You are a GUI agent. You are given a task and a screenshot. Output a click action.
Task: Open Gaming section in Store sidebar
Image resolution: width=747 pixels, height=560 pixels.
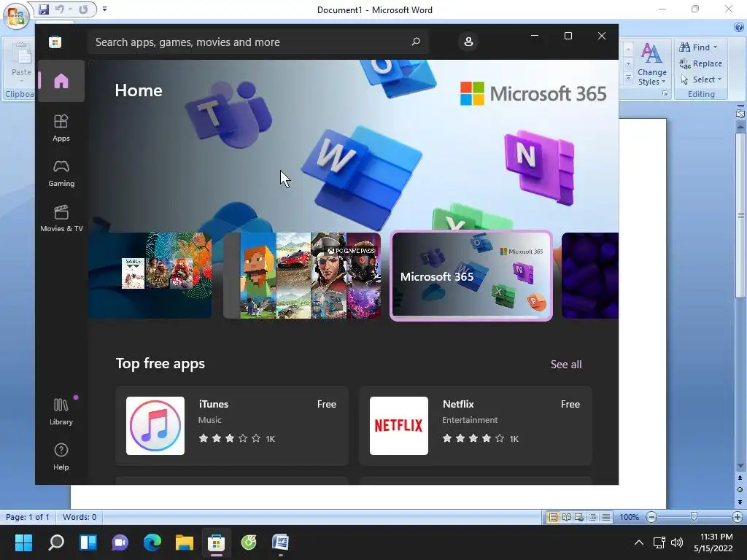point(61,174)
